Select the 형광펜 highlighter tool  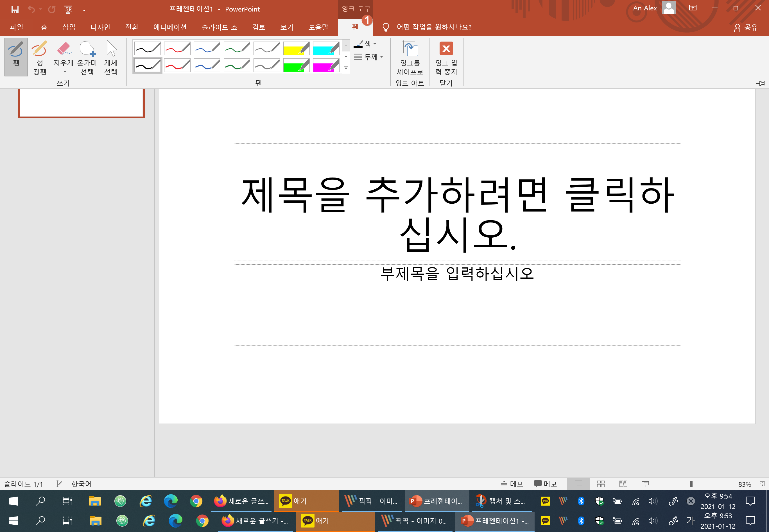coord(40,57)
